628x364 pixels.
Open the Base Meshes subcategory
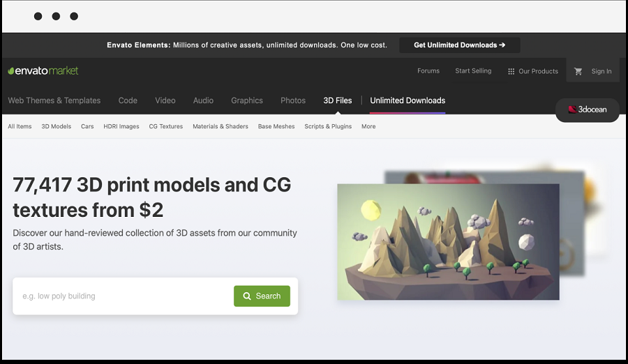point(276,126)
